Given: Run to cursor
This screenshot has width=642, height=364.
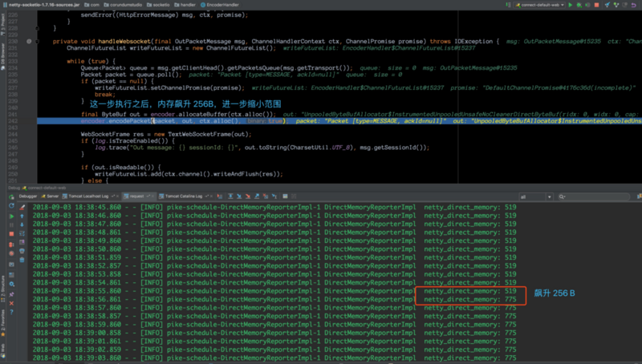Looking at the screenshot, I should click(274, 196).
